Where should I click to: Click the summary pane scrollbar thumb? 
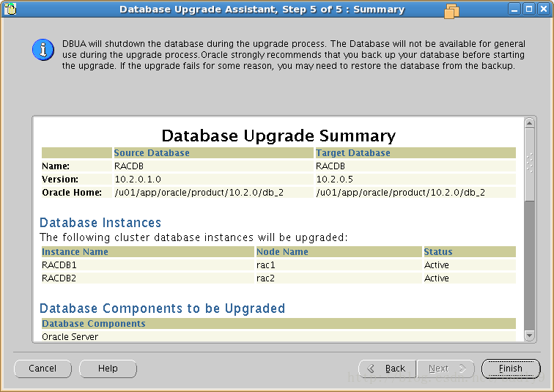pyautogui.click(x=529, y=165)
